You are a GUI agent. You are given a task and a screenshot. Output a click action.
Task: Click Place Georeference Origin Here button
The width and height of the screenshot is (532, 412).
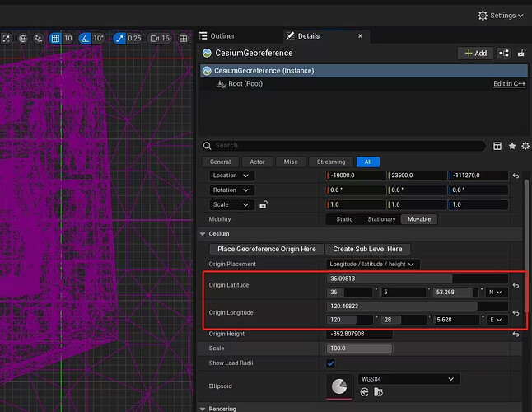tap(266, 249)
